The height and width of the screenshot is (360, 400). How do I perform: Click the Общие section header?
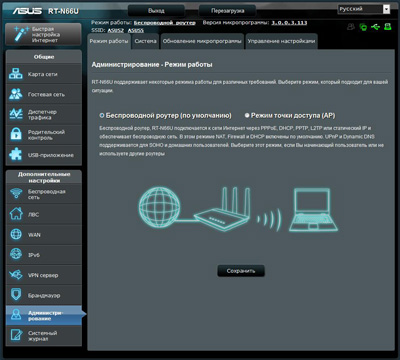pyautogui.click(x=44, y=57)
